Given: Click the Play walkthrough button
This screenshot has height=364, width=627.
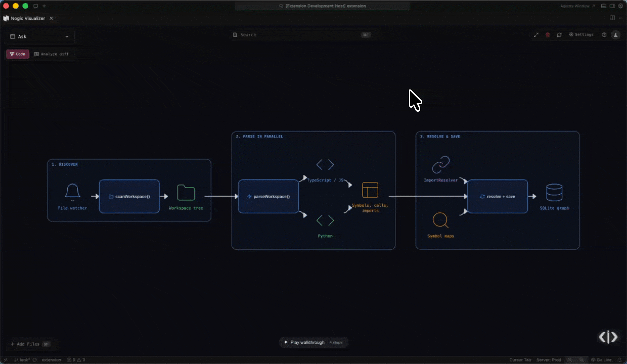Looking at the screenshot, I should [313, 342].
